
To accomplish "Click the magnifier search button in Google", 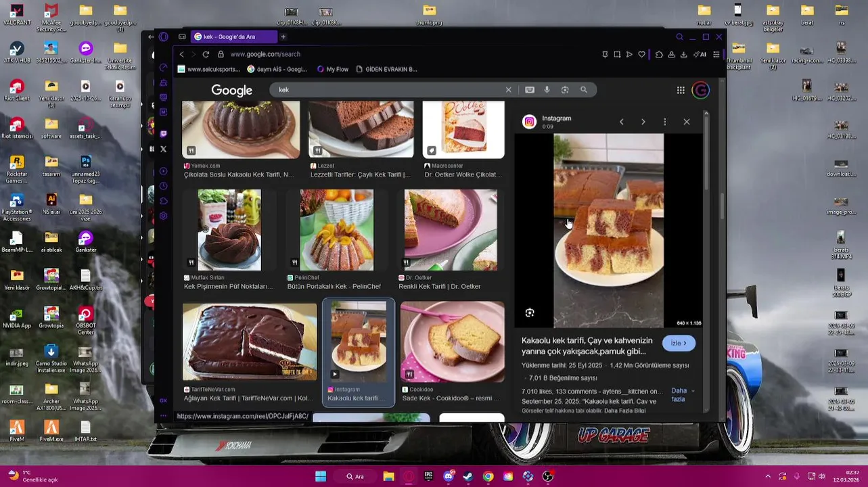I will click(x=584, y=89).
